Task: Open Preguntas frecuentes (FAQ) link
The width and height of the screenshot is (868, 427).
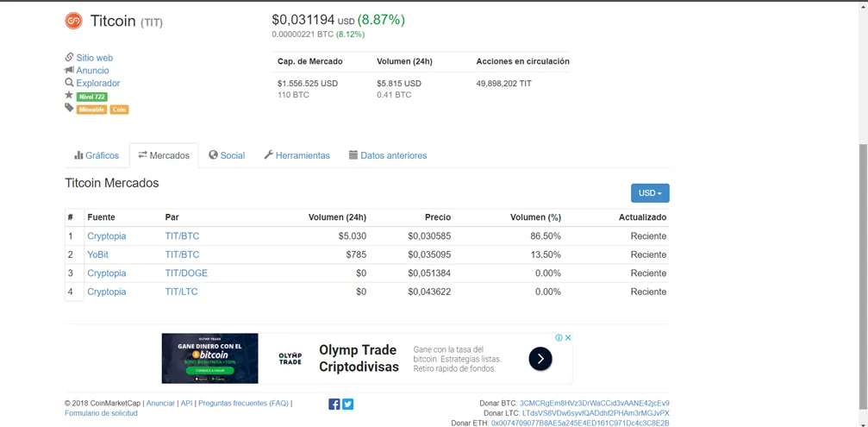Action: tap(244, 404)
